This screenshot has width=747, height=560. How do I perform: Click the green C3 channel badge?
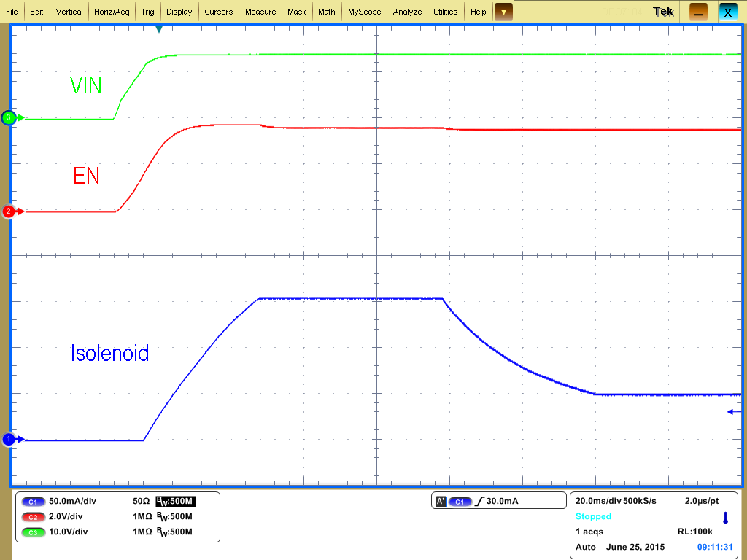tap(32, 532)
